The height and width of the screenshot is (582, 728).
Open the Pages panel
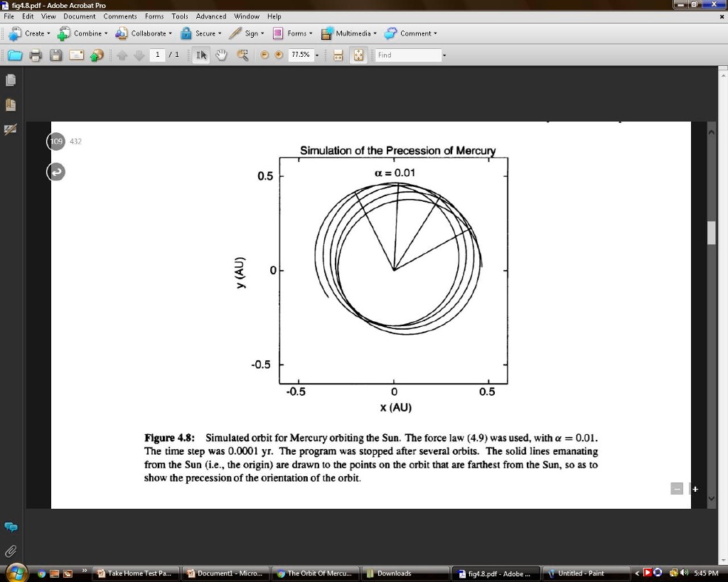click(x=10, y=80)
